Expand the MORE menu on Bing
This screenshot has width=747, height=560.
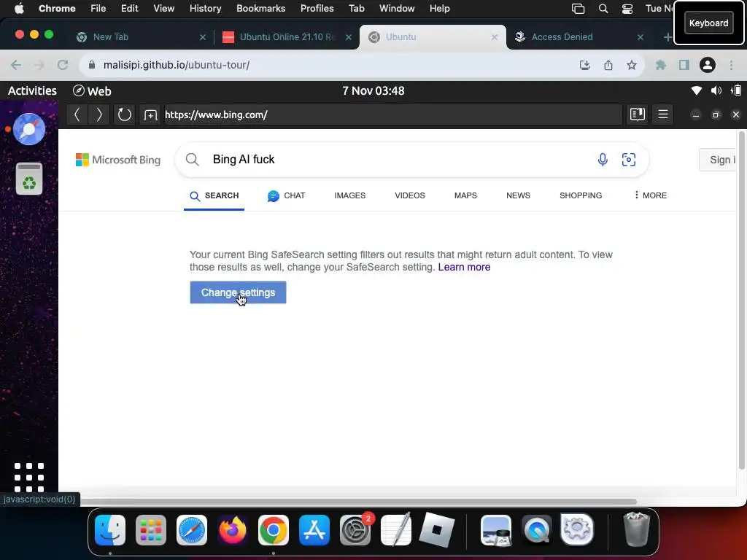click(650, 195)
